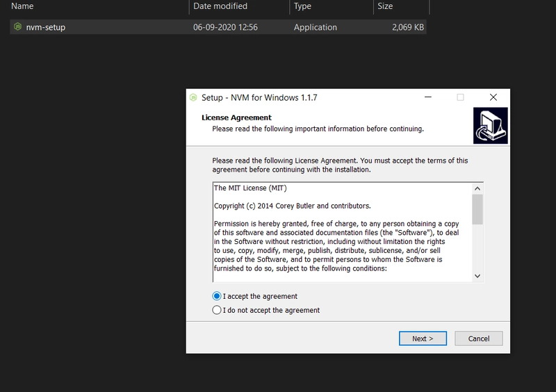Click the installer computer logo image
Image resolution: width=556 pixels, height=392 pixels.
491,126
